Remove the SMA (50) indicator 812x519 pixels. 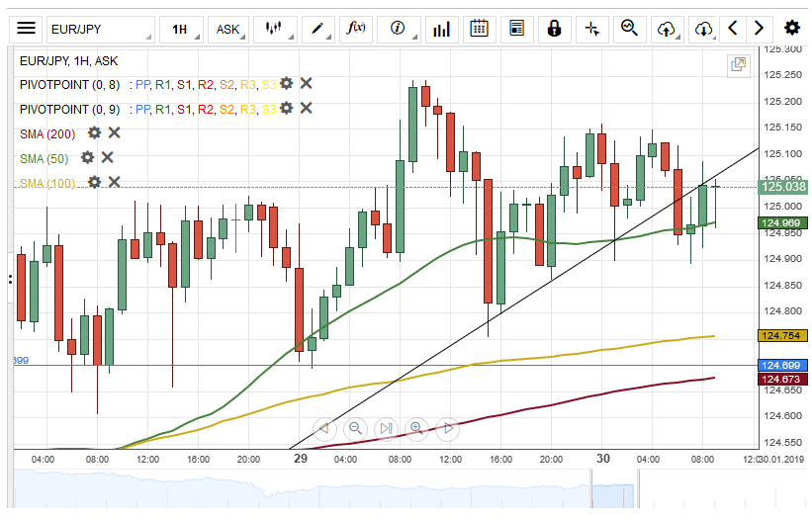click(108, 157)
